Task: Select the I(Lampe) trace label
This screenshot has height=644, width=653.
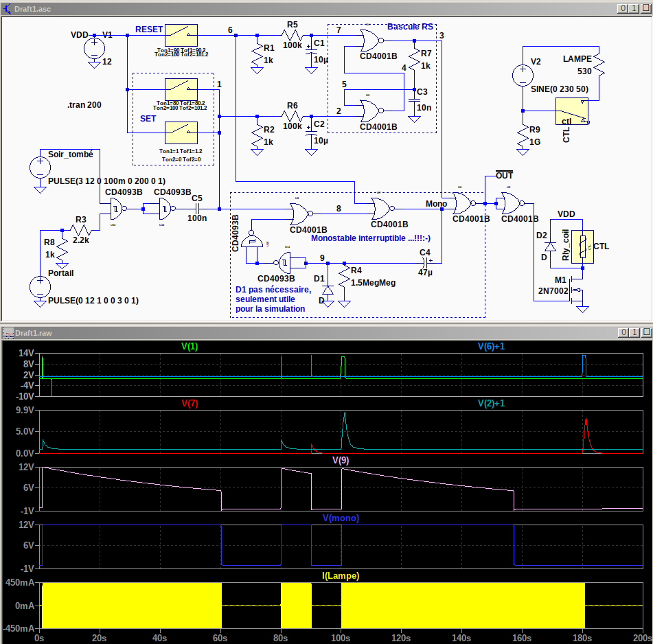Action: pyautogui.click(x=340, y=575)
